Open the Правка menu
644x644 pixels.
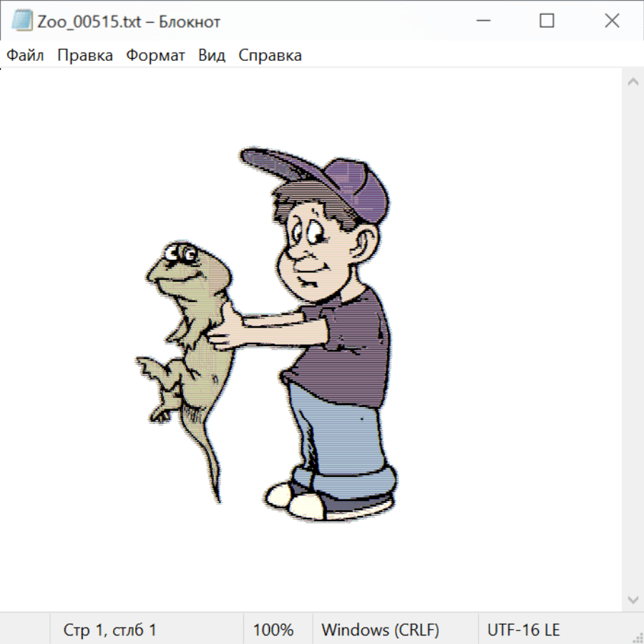(84, 55)
